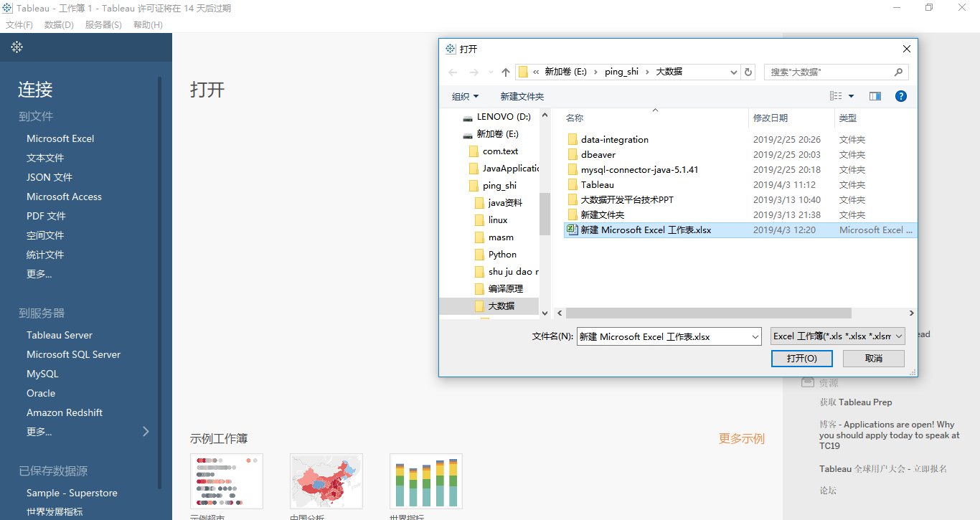Connect to Tableau Server
This screenshot has width=980, height=520.
point(60,335)
